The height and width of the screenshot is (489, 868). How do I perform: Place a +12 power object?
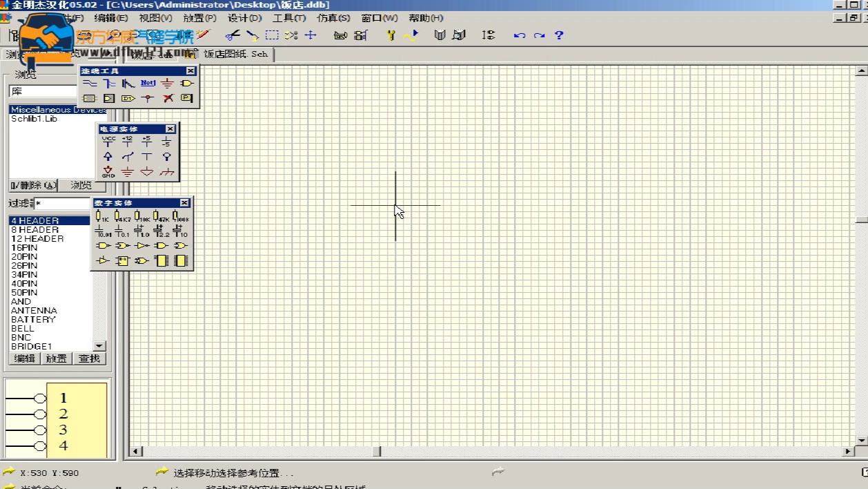click(128, 142)
